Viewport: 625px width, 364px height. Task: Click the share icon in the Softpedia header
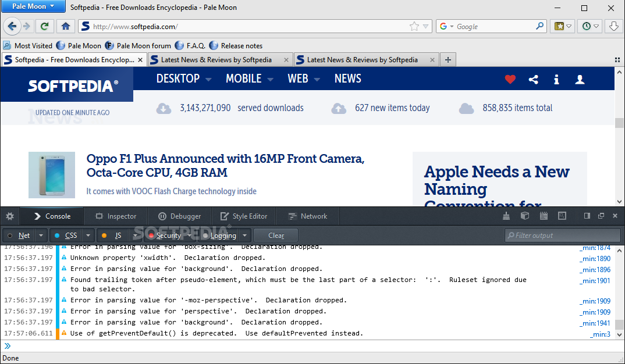pyautogui.click(x=533, y=79)
